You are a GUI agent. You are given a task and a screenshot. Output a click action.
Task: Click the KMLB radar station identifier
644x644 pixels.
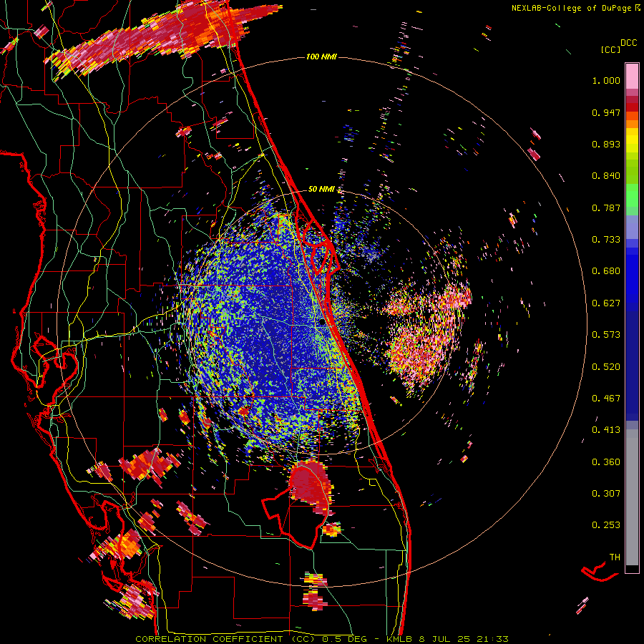(400, 639)
